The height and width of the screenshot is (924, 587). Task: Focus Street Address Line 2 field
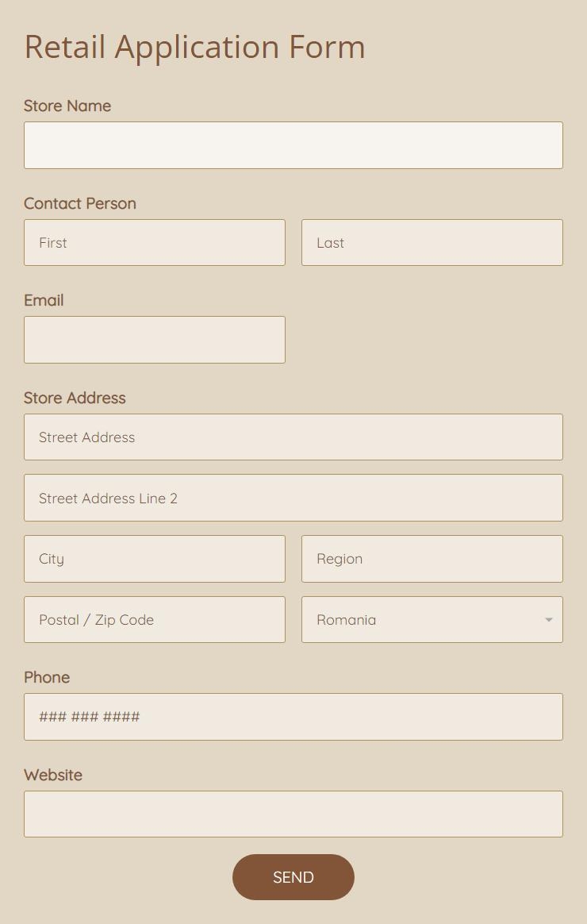coord(293,498)
